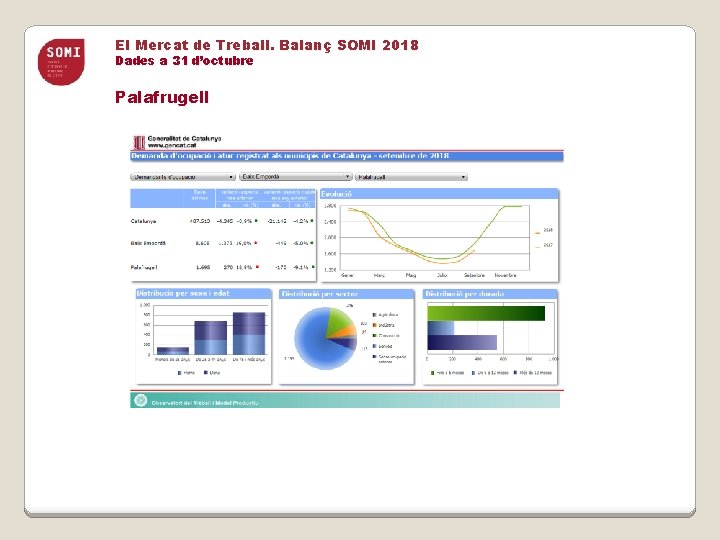Click the green Construcció legend entry
Image resolution: width=720 pixels, height=540 pixels.
386,336
